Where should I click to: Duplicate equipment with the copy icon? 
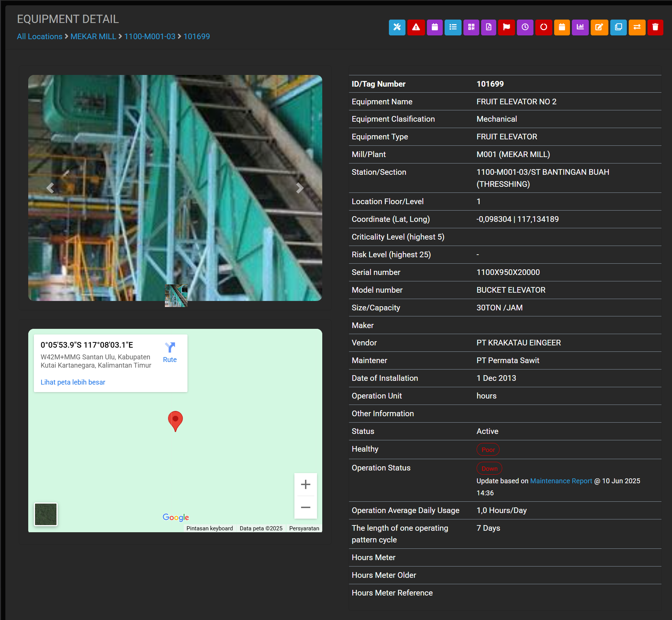pos(618,27)
